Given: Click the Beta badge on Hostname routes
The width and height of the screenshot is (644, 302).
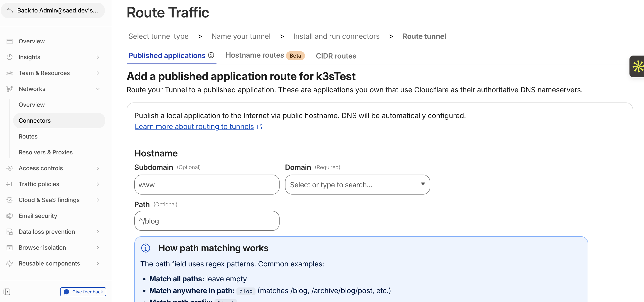Looking at the screenshot, I should click(x=295, y=56).
